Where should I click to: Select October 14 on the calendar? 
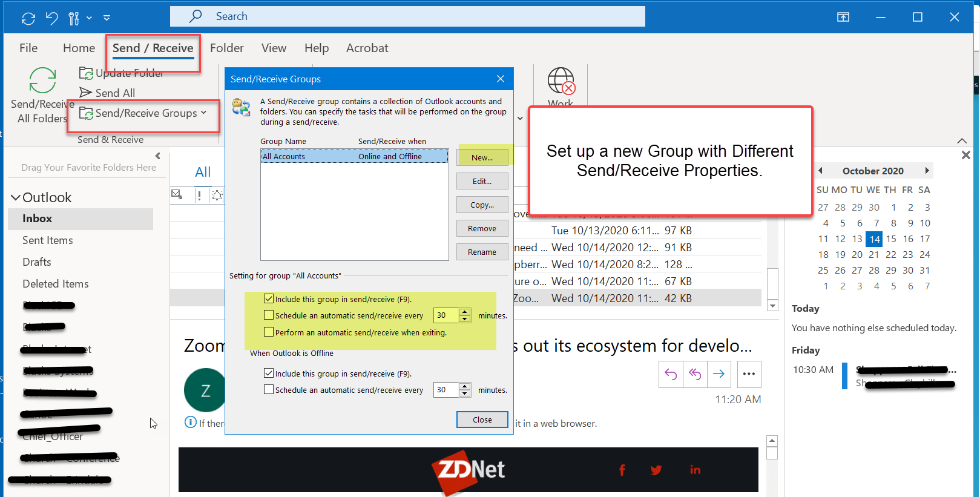click(874, 239)
